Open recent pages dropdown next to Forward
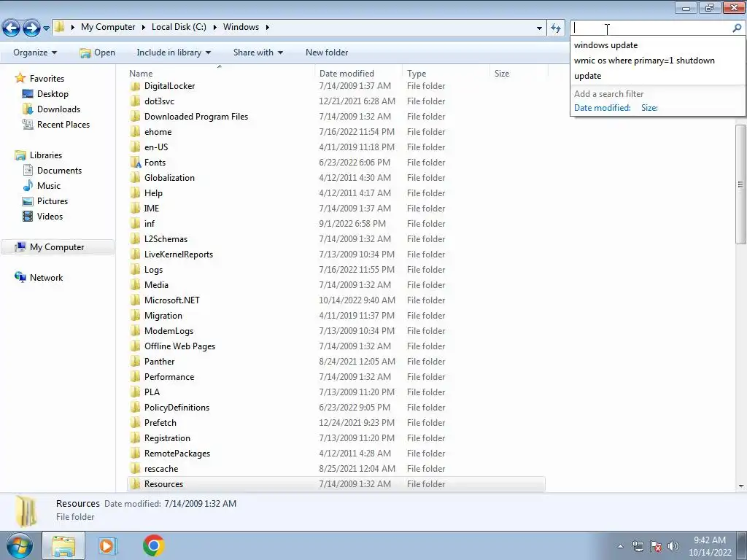This screenshot has width=747, height=560. (46, 28)
